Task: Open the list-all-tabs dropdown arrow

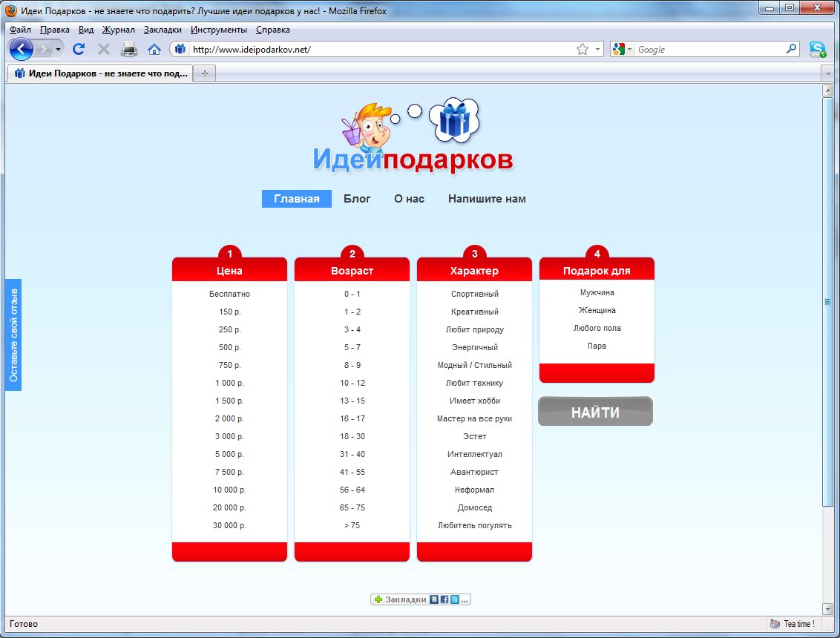Action: click(x=828, y=73)
